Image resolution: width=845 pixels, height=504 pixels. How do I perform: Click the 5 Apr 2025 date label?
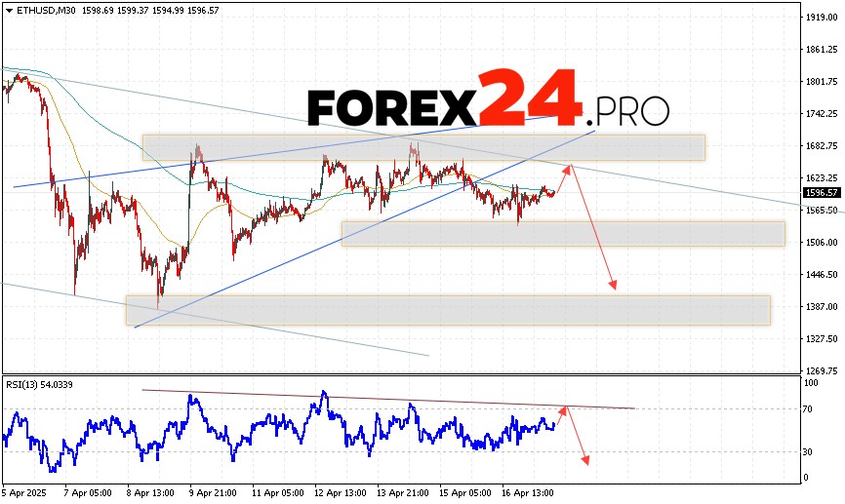click(x=26, y=493)
